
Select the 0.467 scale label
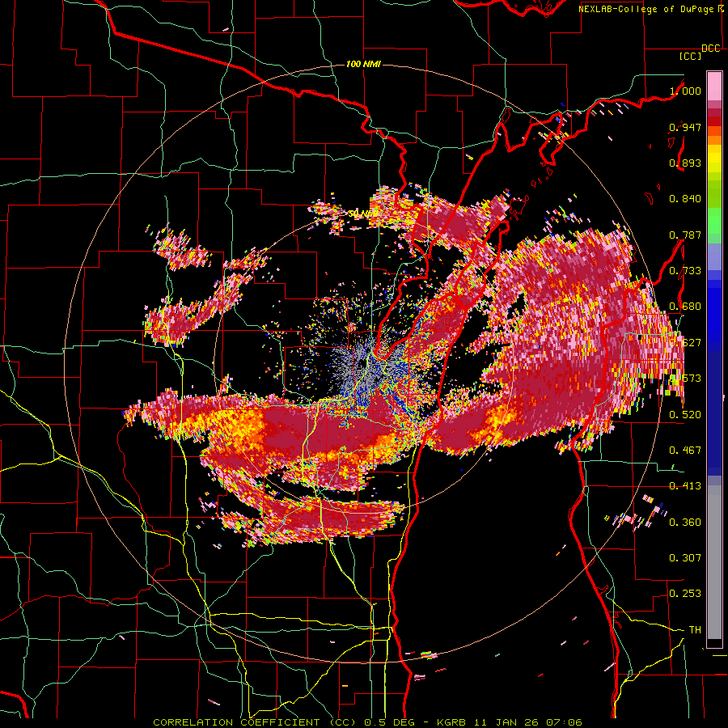coord(685,451)
